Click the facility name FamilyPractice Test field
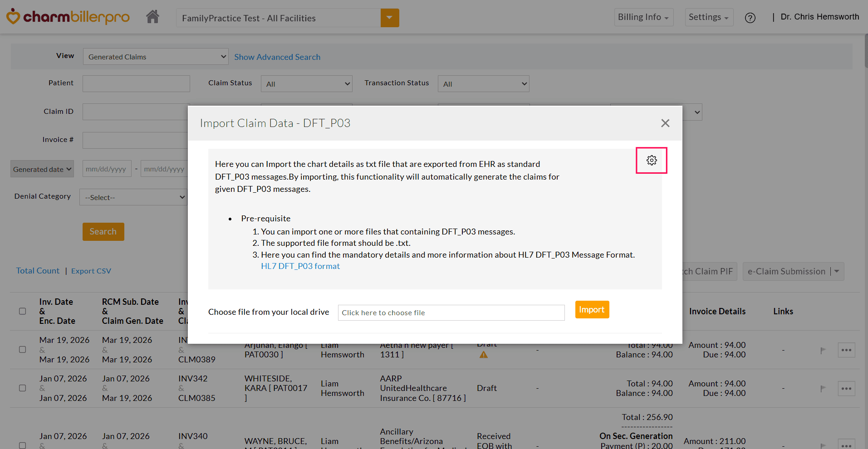This screenshot has width=868, height=449. coord(278,18)
